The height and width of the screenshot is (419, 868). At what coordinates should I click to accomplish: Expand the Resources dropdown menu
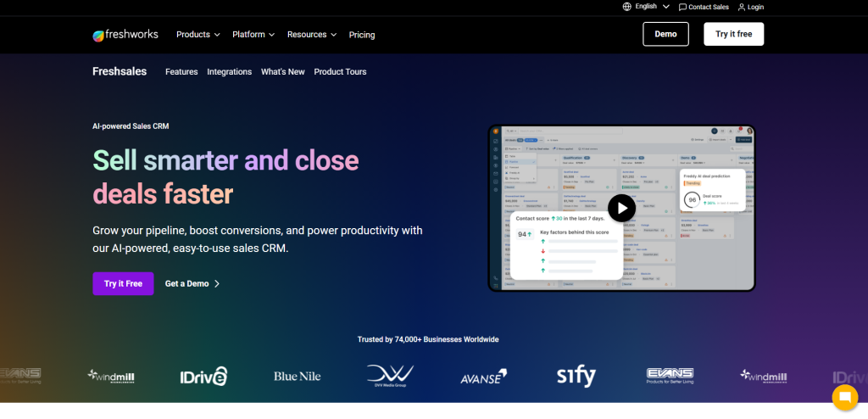tap(311, 35)
